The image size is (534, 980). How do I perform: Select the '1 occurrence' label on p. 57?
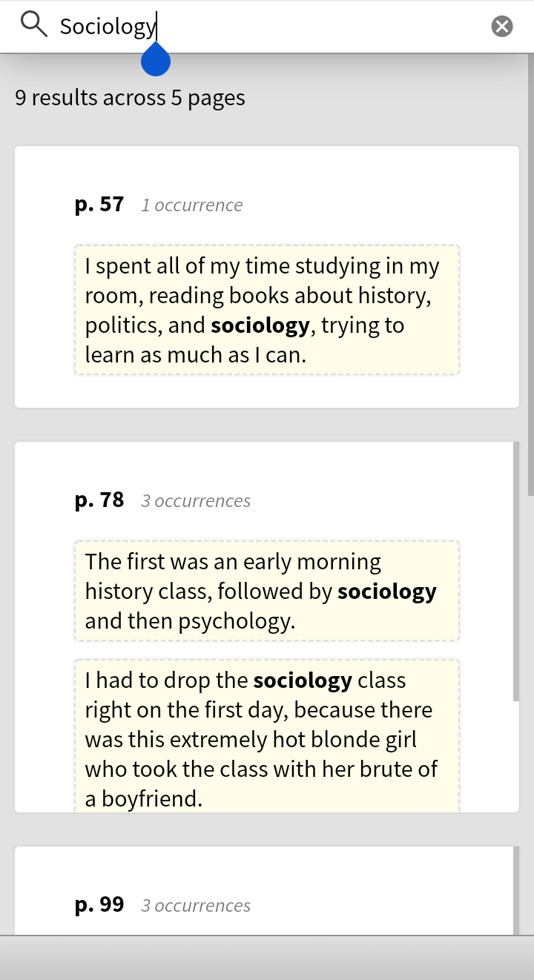192,205
